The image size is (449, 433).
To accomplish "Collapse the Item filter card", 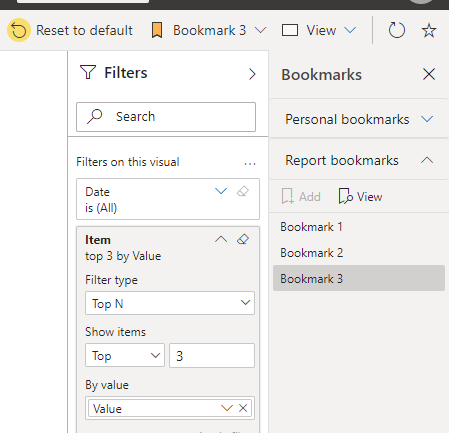I will click(x=221, y=239).
